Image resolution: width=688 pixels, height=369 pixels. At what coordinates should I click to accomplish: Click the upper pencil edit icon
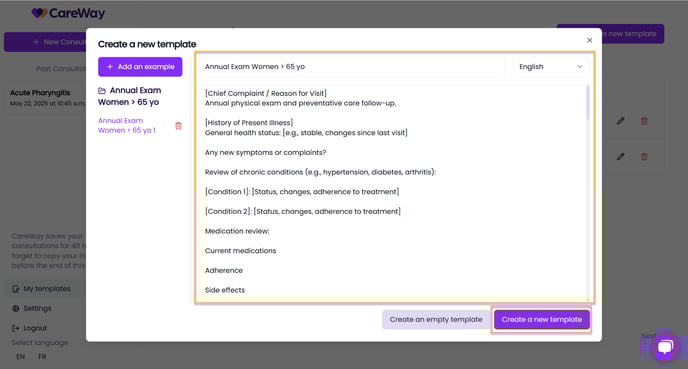point(620,121)
